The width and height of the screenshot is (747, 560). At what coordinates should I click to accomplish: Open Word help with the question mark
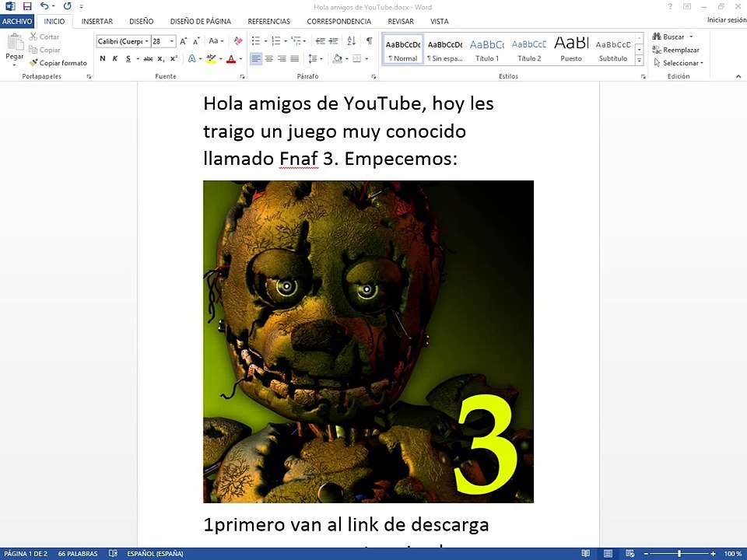pyautogui.click(x=670, y=7)
